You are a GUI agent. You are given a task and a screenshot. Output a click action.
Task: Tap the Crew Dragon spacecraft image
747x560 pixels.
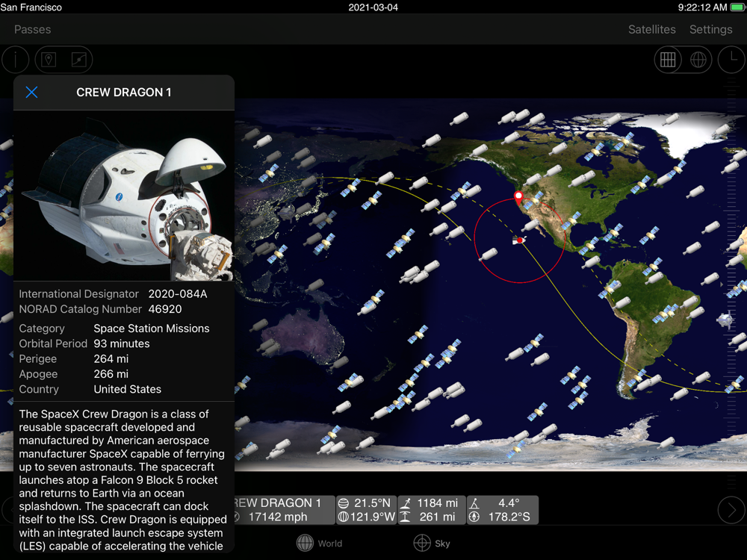pos(124,195)
